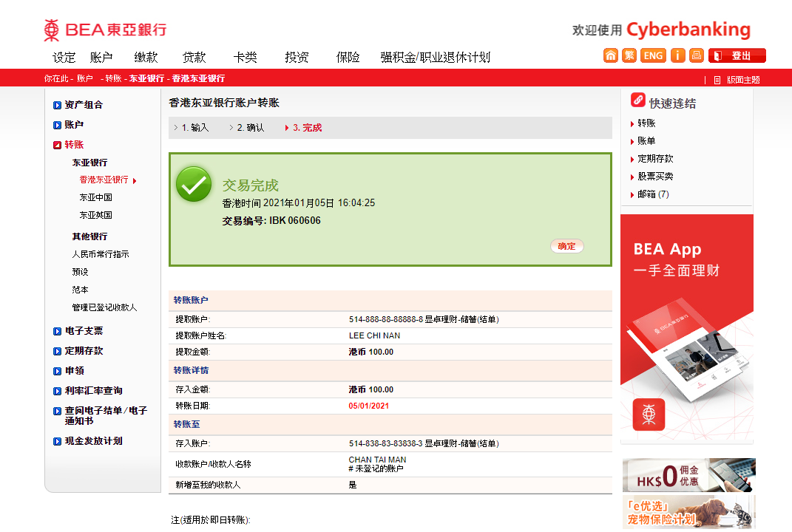792x532 pixels.
Task: Open 范本 in sidebar
Action: point(80,290)
